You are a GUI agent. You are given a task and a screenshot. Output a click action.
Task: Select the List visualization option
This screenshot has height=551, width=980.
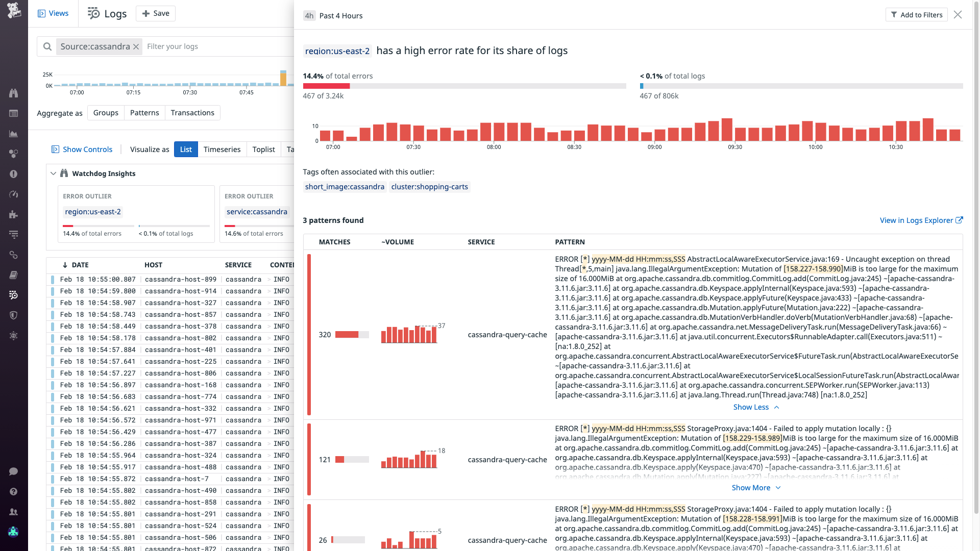(185, 149)
